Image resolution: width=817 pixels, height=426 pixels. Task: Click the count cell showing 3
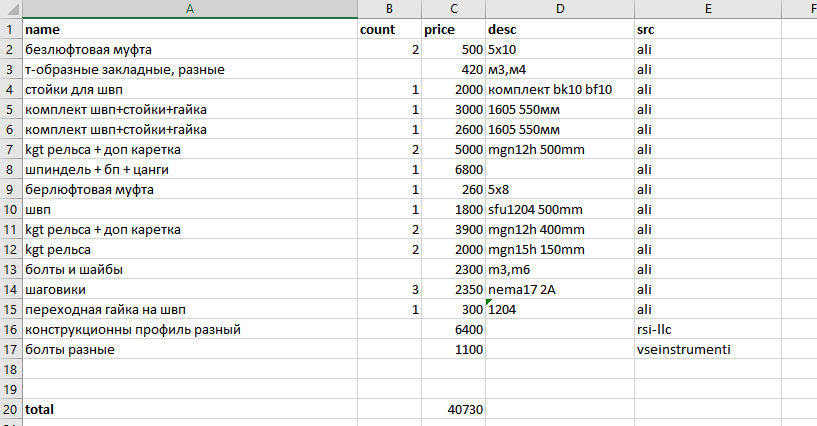click(389, 290)
